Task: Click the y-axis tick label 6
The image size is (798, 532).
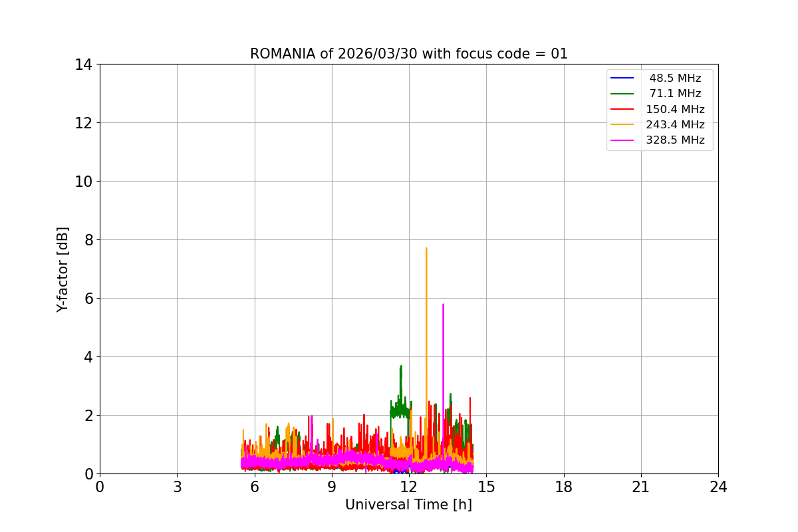Action: (x=88, y=299)
